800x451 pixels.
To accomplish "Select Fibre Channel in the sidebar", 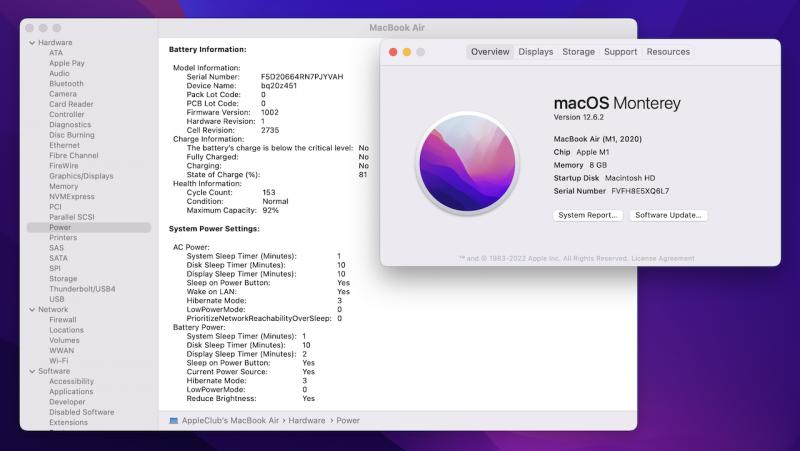I will [74, 155].
